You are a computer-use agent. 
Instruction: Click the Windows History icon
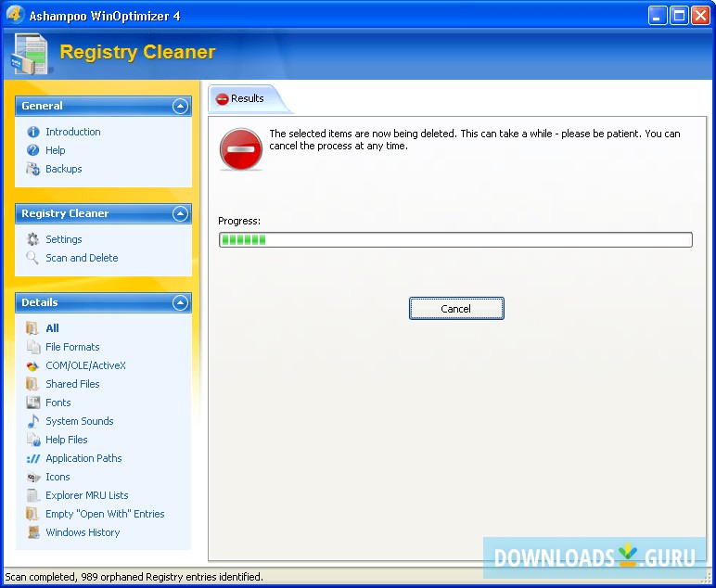[32, 532]
